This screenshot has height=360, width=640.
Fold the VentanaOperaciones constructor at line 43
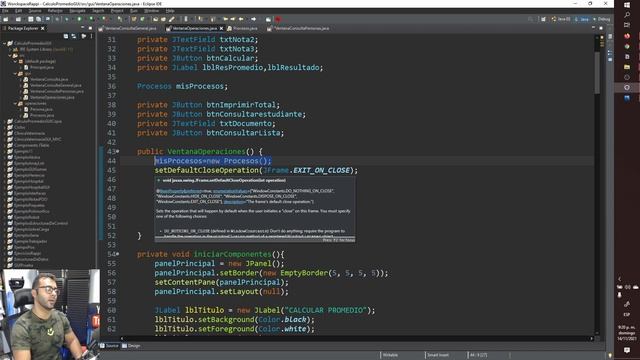(118, 151)
